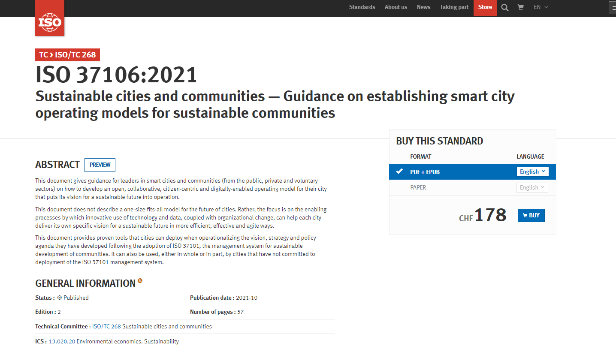Open the English dropdown for PAPER

pos(532,187)
